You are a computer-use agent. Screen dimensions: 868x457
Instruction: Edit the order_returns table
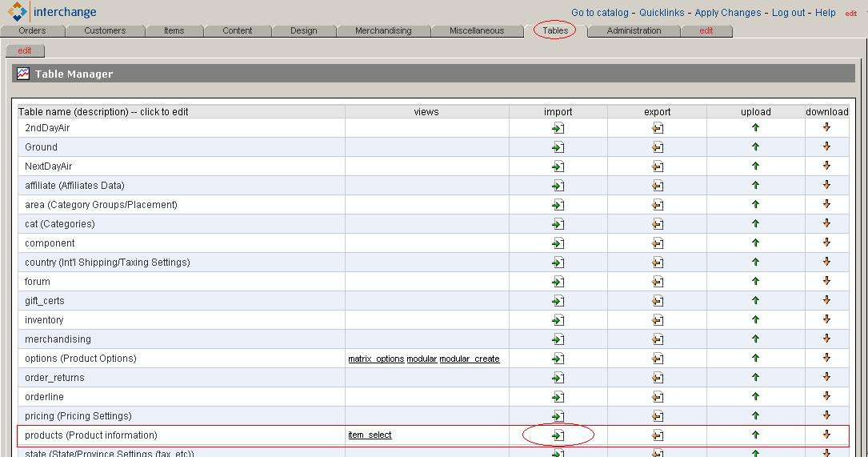point(54,378)
